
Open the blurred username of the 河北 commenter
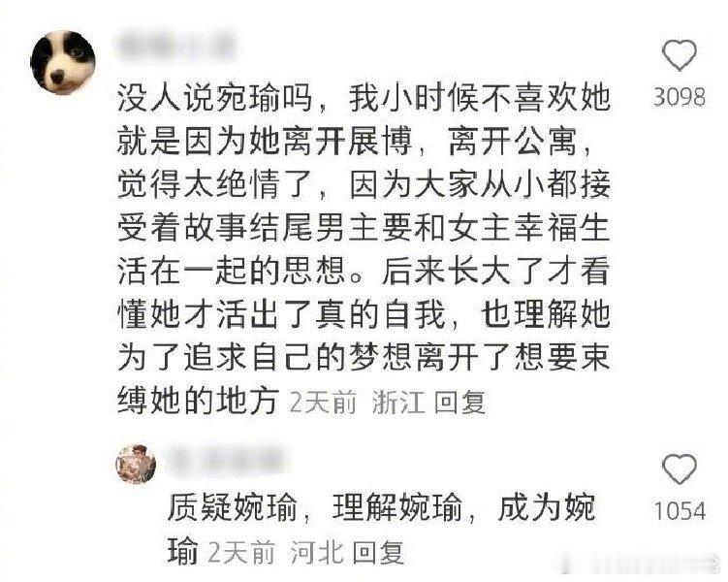pyautogui.click(x=225, y=460)
